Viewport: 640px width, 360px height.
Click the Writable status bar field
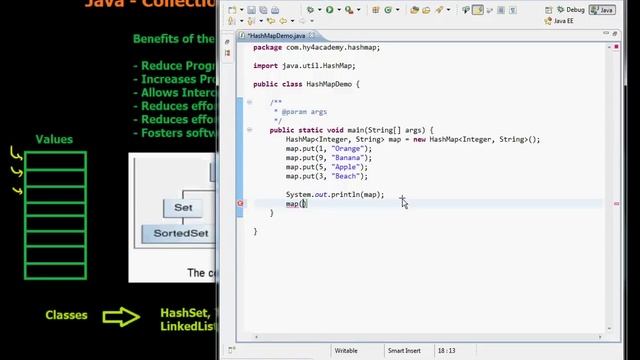pyautogui.click(x=346, y=351)
